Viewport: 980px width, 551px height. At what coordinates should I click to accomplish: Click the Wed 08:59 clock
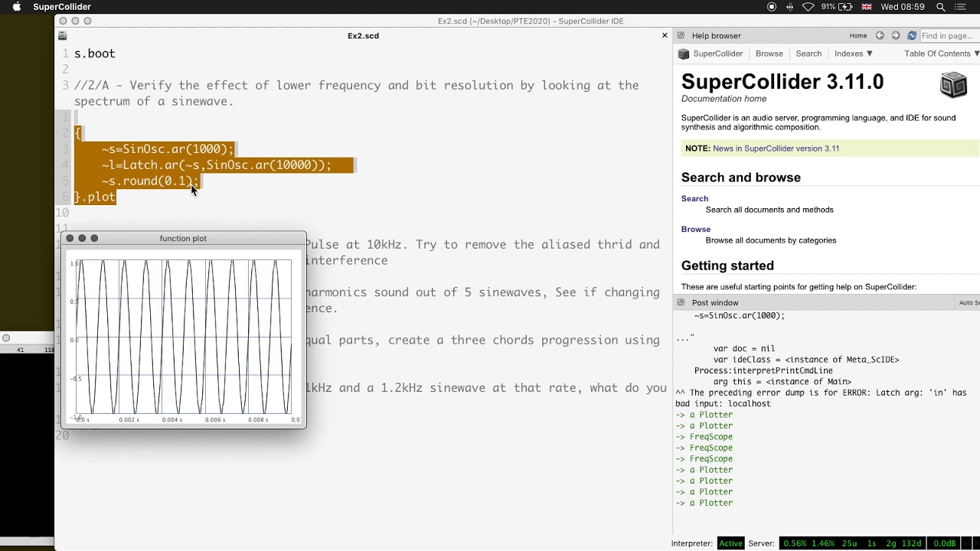click(903, 7)
